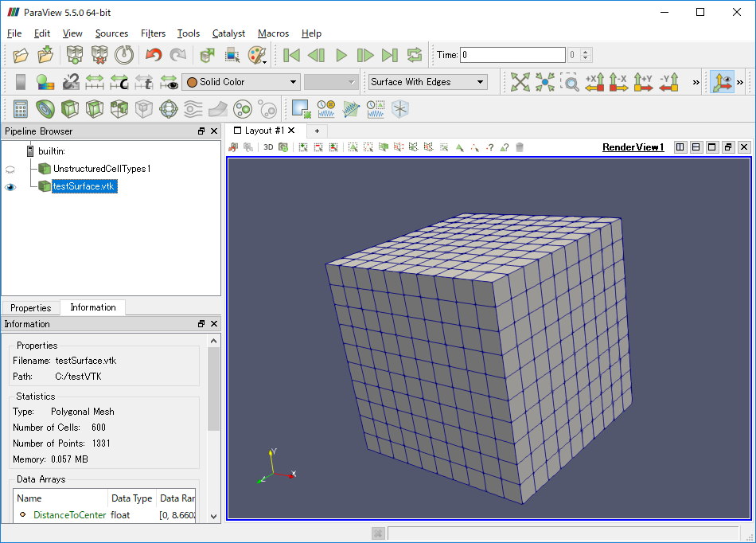Click Zoom to Box magnifier icon

(x=570, y=82)
